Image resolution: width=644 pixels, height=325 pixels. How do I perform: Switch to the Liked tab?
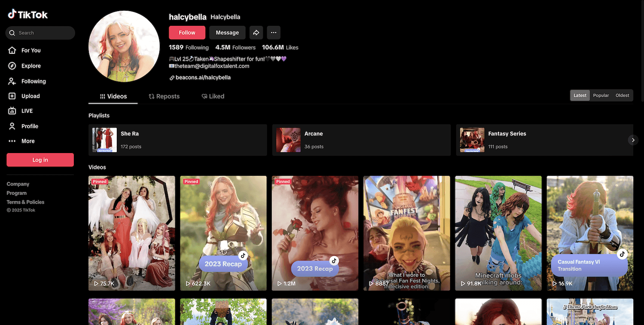point(213,96)
